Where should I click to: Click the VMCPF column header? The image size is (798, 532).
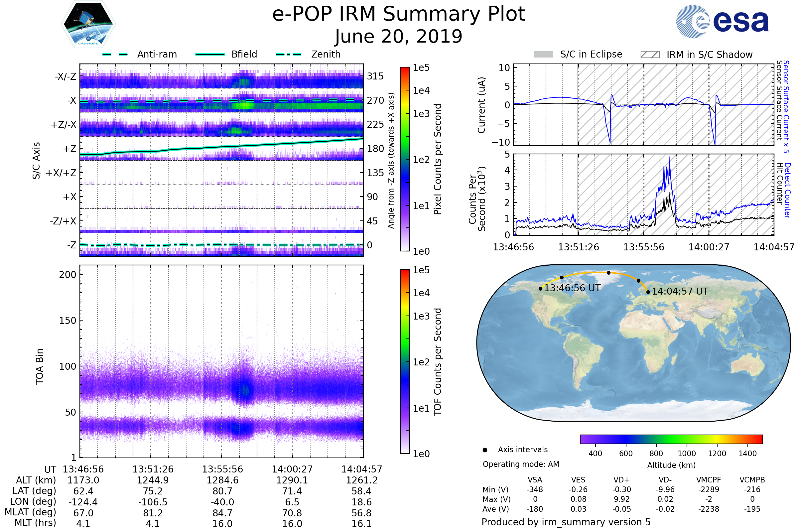click(x=708, y=480)
